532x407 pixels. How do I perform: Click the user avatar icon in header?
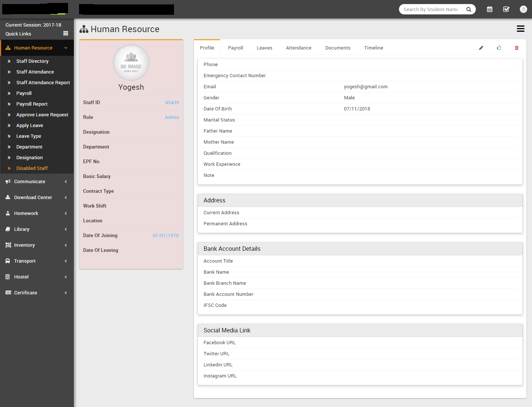[x=523, y=9]
